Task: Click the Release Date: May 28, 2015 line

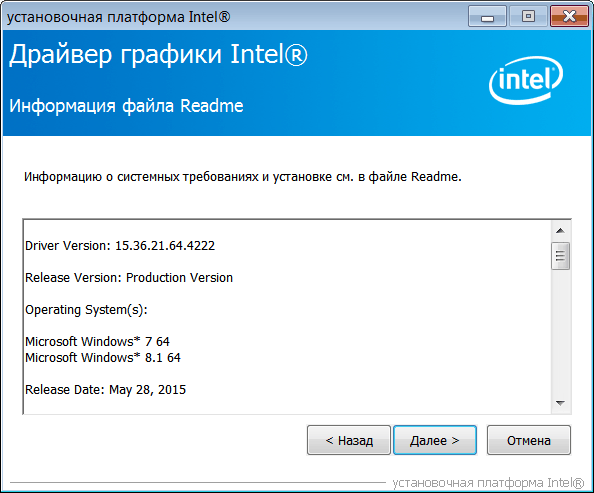Action: 105,390
